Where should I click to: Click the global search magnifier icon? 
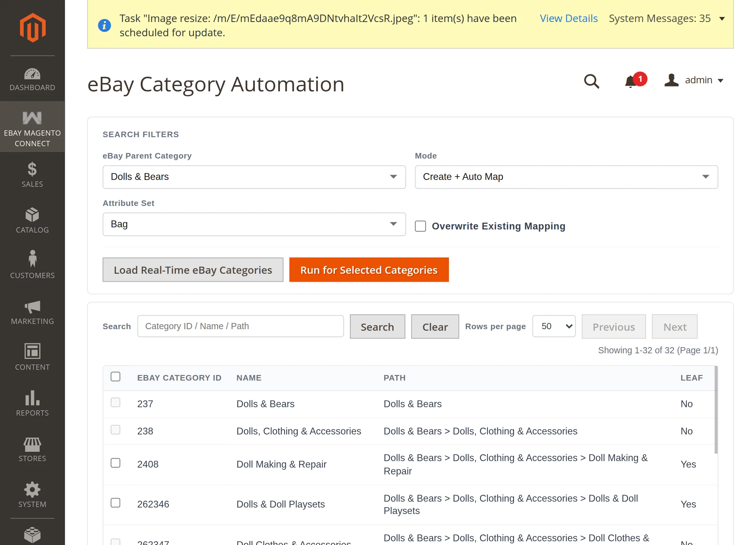coord(591,81)
